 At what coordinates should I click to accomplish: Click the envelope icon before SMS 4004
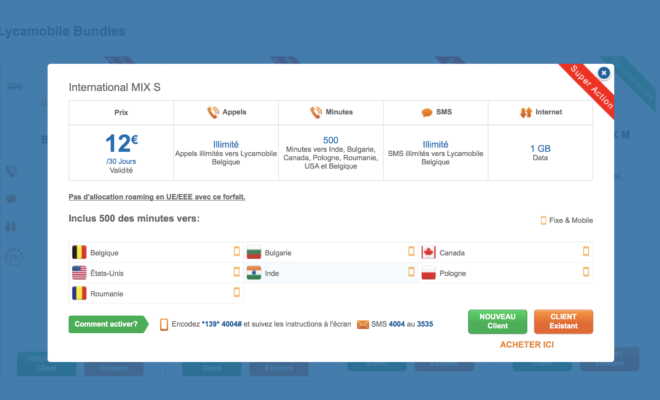click(x=363, y=325)
